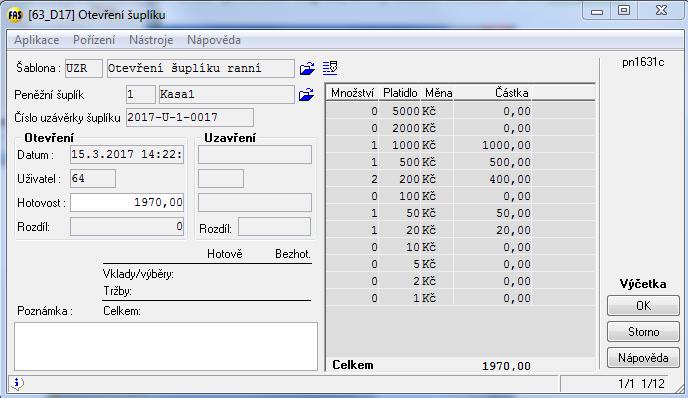Click the pn1631c form code label
The image size is (688, 398).
tap(643, 62)
